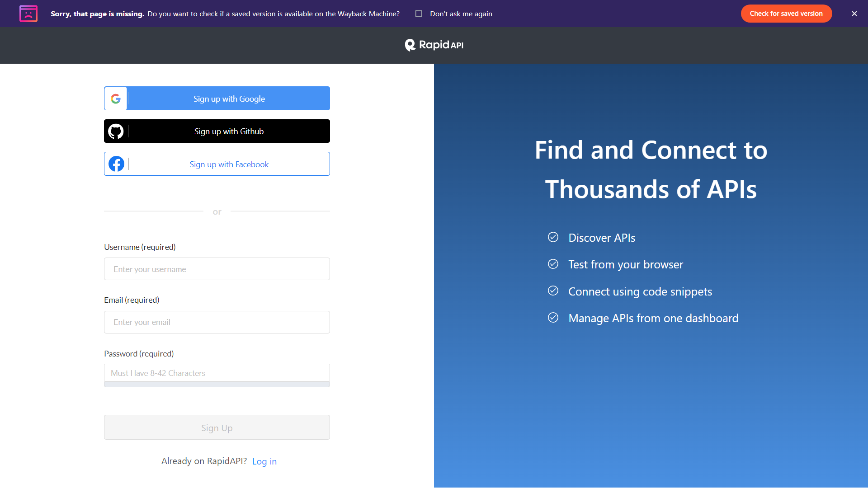
Task: Sign up with Github button
Action: pos(217,131)
